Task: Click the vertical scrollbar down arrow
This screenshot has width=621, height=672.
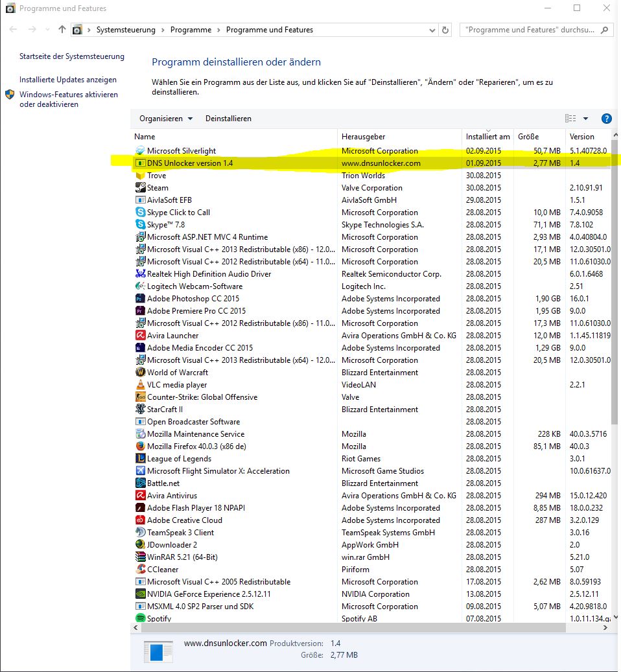Action: pyautogui.click(x=615, y=618)
